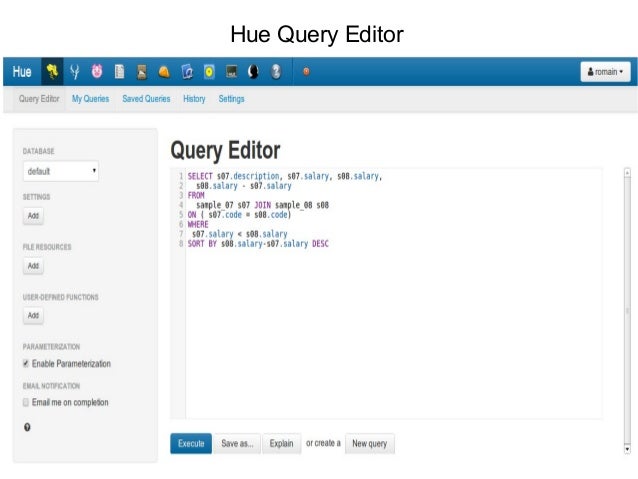Viewport: 638px width, 479px height.
Task: Click the FROM keyword on line 3
Action: pos(196,195)
